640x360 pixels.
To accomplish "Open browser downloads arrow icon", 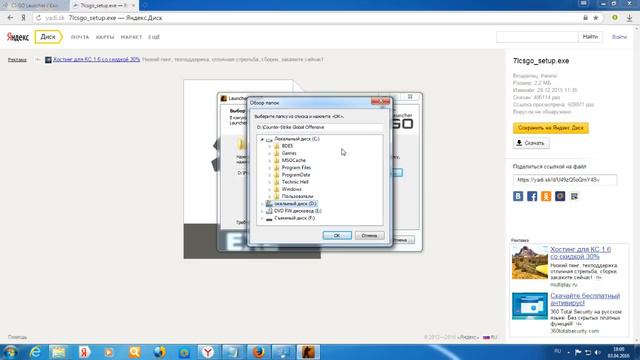I will click(629, 18).
